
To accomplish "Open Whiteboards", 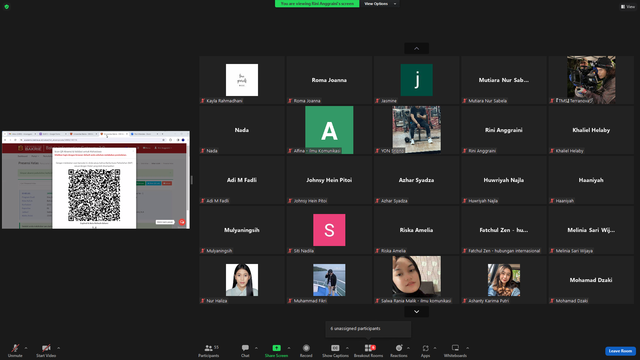I will [455, 350].
